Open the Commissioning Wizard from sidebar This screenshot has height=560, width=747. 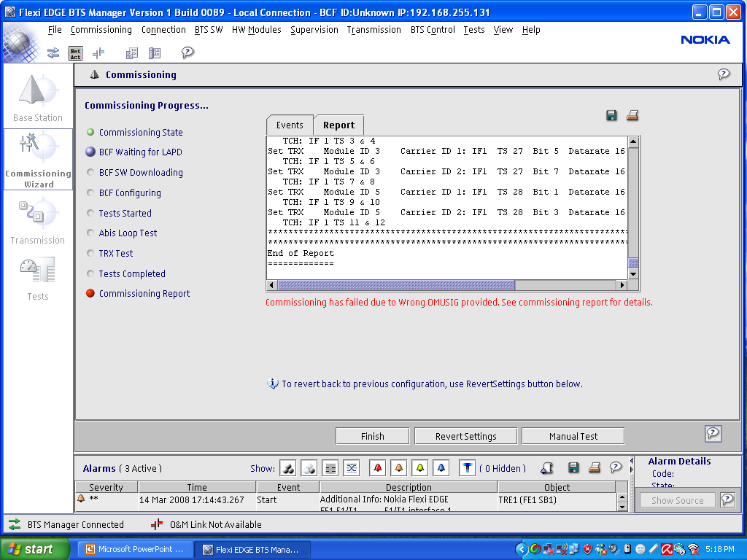pos(38,159)
